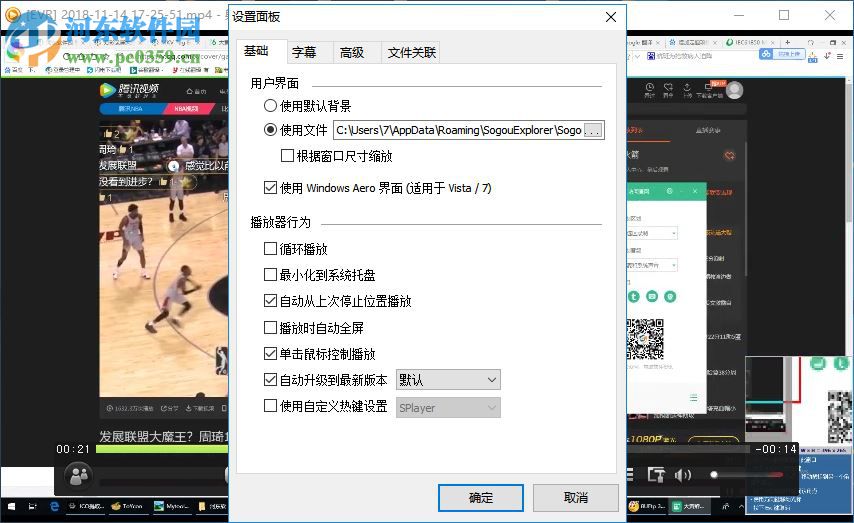The image size is (854, 523).
Task: Launch Edge browser from taskbar
Action: click(54, 506)
